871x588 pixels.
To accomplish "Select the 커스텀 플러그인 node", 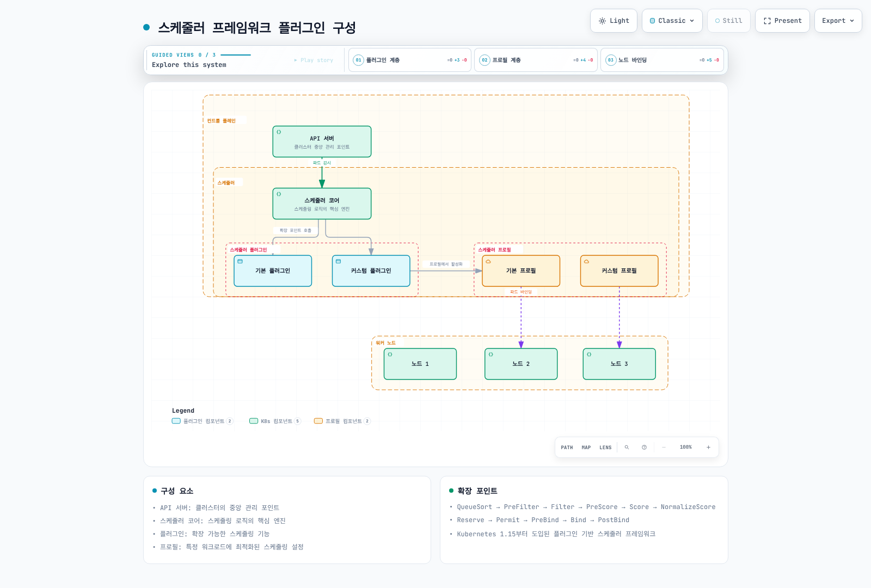I will (371, 271).
